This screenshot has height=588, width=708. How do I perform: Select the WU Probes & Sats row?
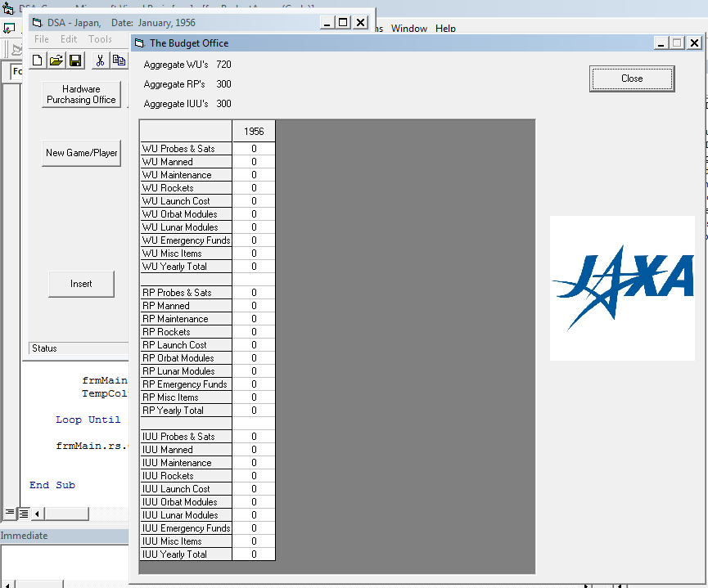click(186, 149)
